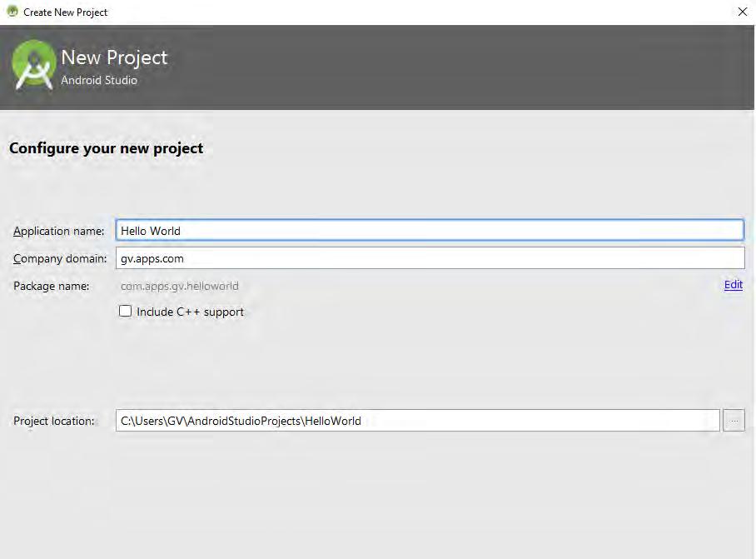The width and height of the screenshot is (756, 559).
Task: Click the 'Package name:' label
Action: pyautogui.click(x=51, y=286)
